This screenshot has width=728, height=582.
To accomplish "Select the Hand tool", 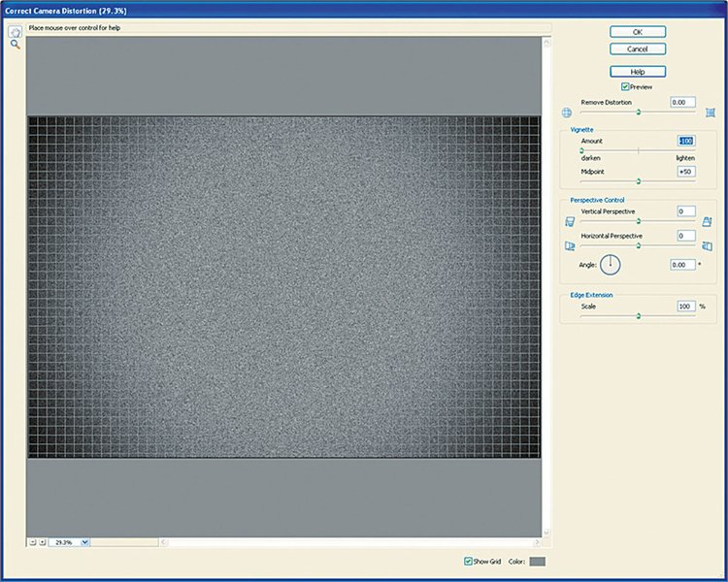I will [16, 32].
